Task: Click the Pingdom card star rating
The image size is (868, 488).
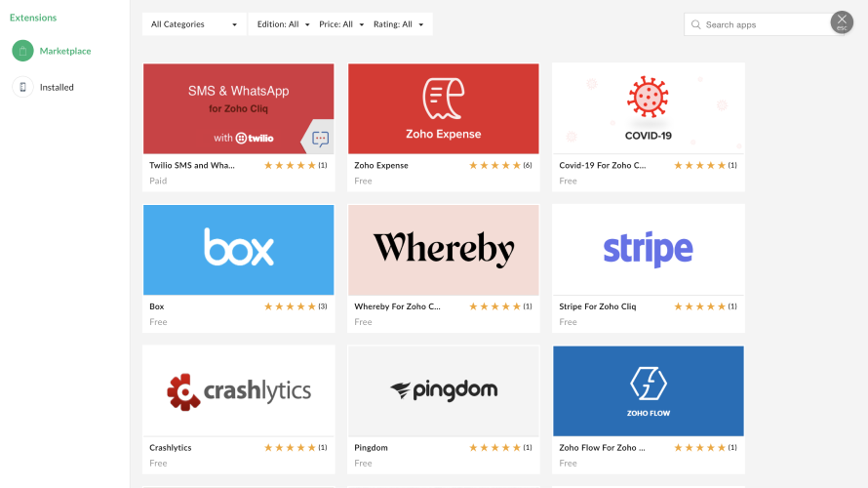Action: coord(494,448)
